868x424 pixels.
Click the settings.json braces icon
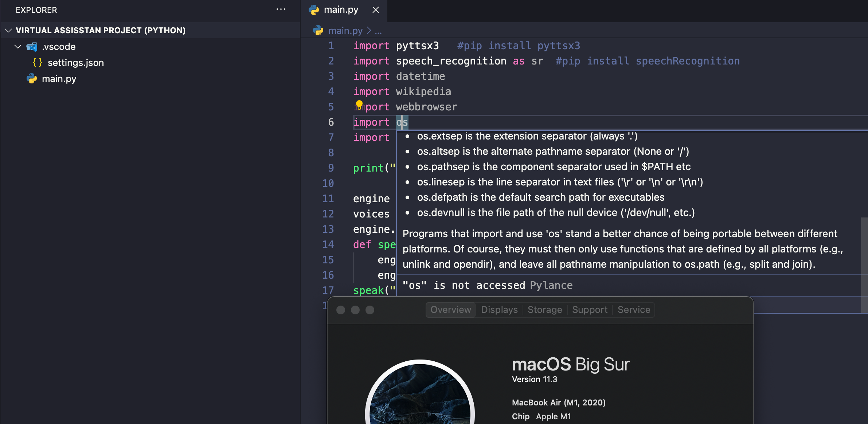coord(37,63)
